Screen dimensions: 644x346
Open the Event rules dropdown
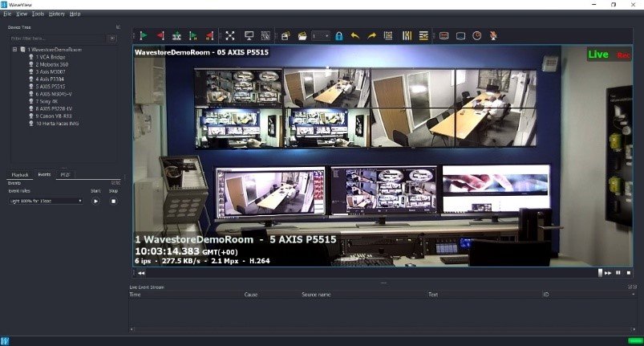tap(46, 201)
